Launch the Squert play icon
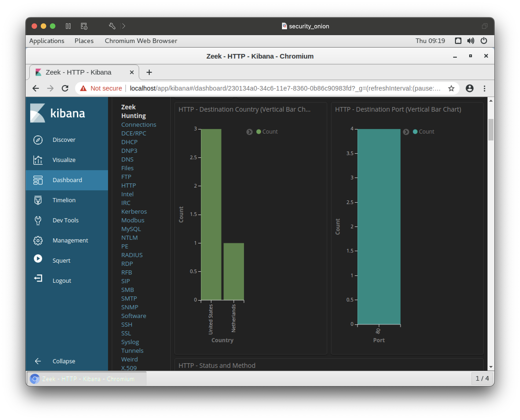Viewport: 520px width, 420px height. [x=38, y=259]
